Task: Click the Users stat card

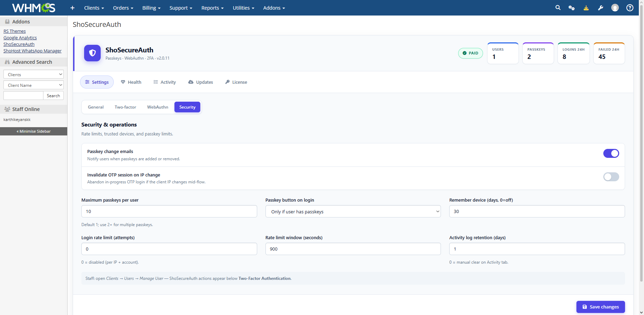Action: click(x=503, y=53)
